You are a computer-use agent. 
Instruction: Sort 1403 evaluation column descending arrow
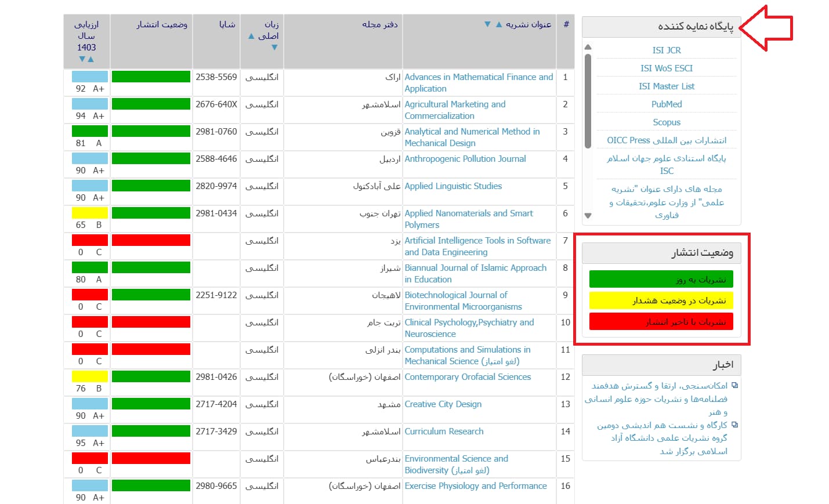pos(82,59)
